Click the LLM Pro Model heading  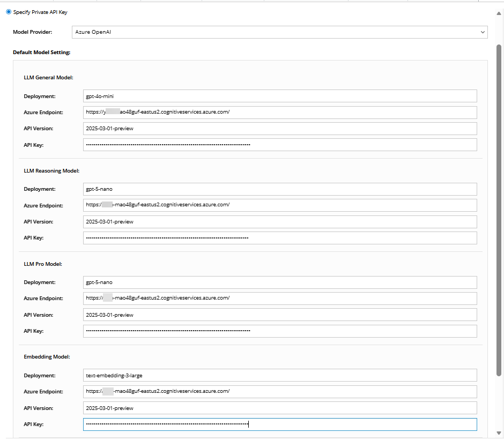43,264
